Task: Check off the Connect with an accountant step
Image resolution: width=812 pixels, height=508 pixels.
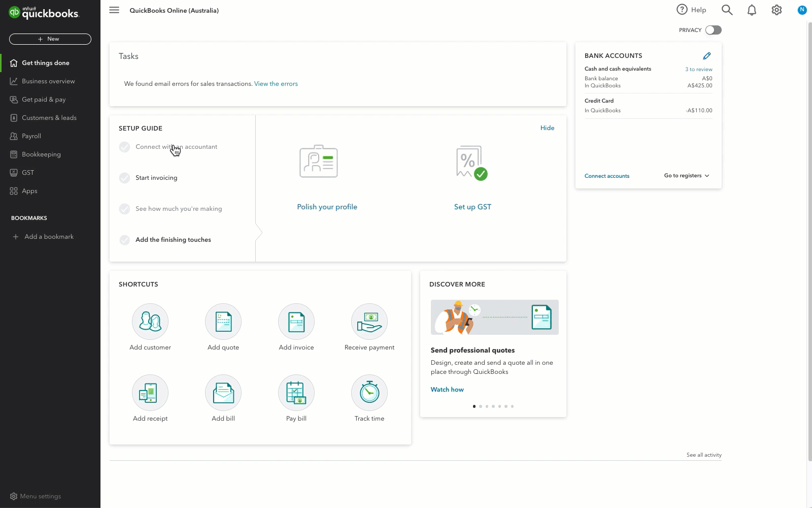Action: coord(124,147)
